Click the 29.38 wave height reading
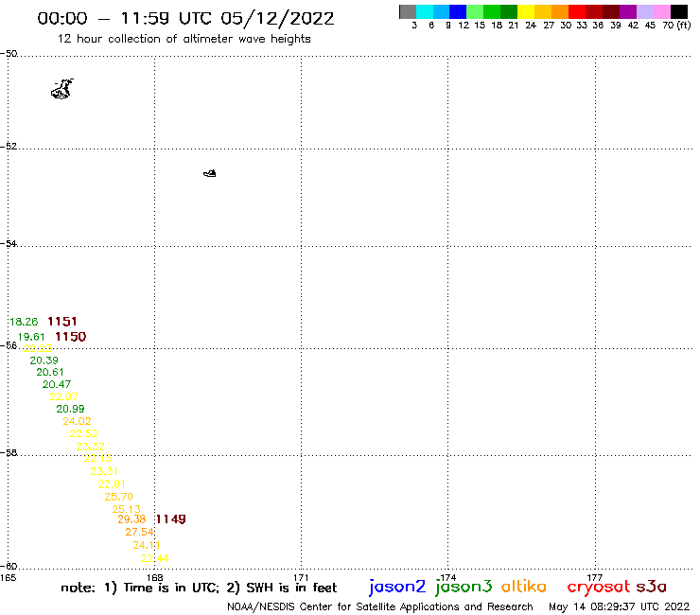This screenshot has height=615, width=700. tap(131, 519)
